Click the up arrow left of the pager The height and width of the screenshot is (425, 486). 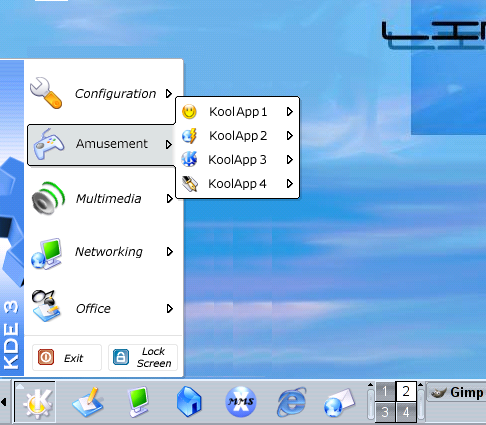[x=370, y=385]
